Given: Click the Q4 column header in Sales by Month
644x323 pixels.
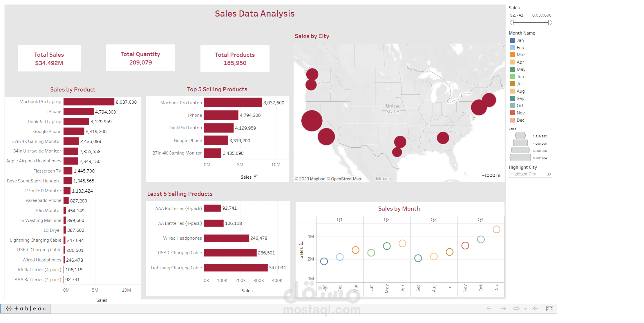Looking at the screenshot, I should click(x=480, y=220).
